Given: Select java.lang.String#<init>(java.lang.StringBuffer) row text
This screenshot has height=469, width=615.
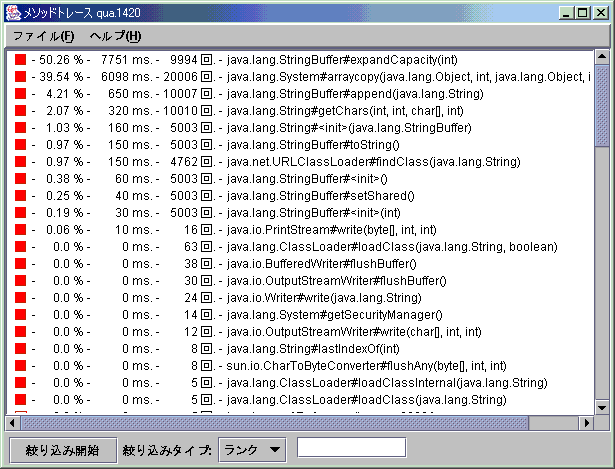Looking at the screenshot, I should pyautogui.click(x=349, y=128).
